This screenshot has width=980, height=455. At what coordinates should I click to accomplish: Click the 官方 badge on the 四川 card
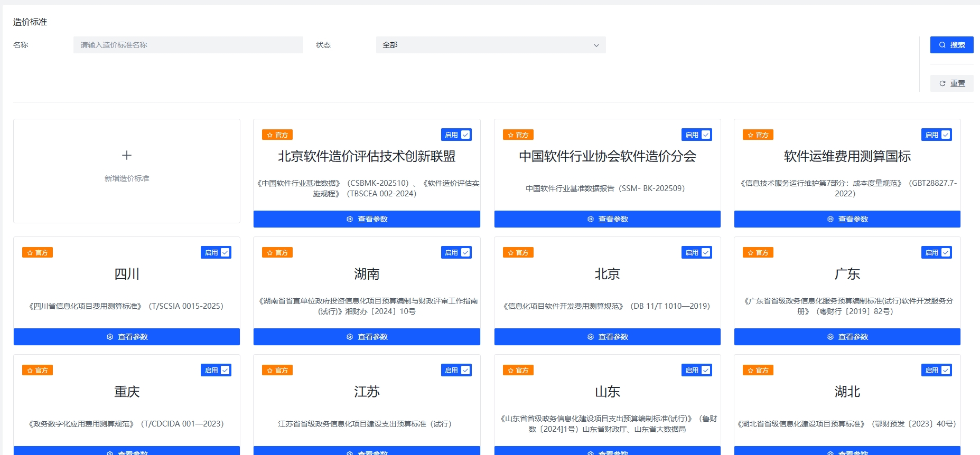click(38, 253)
